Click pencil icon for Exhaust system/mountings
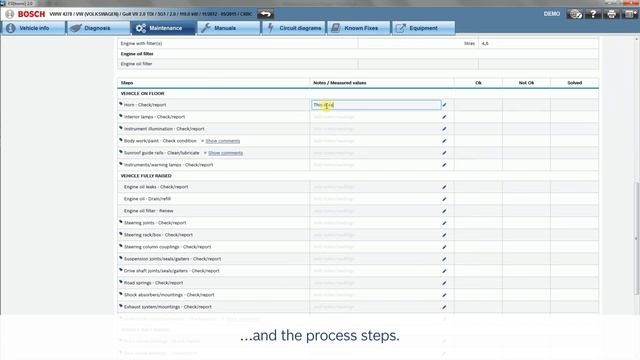Screen dimensions: 640x360 (444, 307)
